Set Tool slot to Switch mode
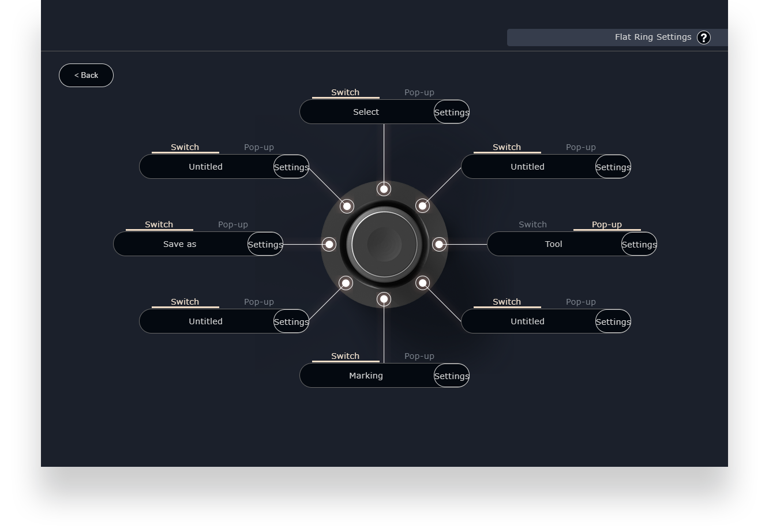The height and width of the screenshot is (532, 769). (533, 224)
